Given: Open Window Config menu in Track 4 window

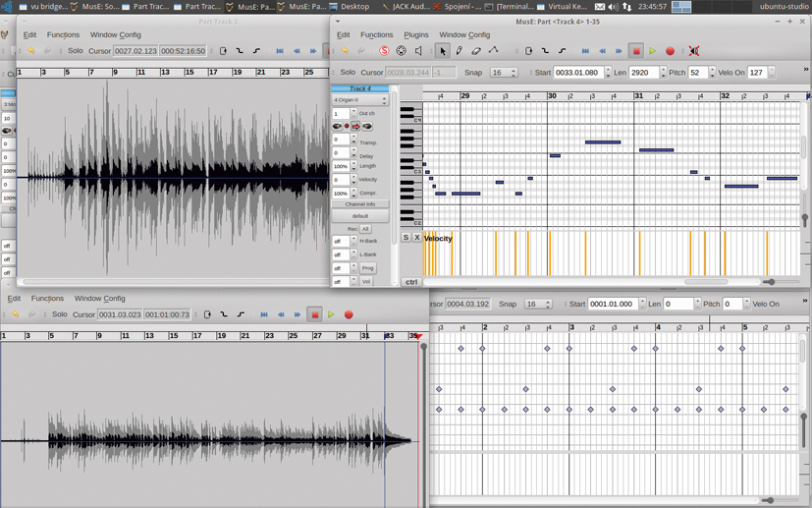Looking at the screenshot, I should (464, 34).
